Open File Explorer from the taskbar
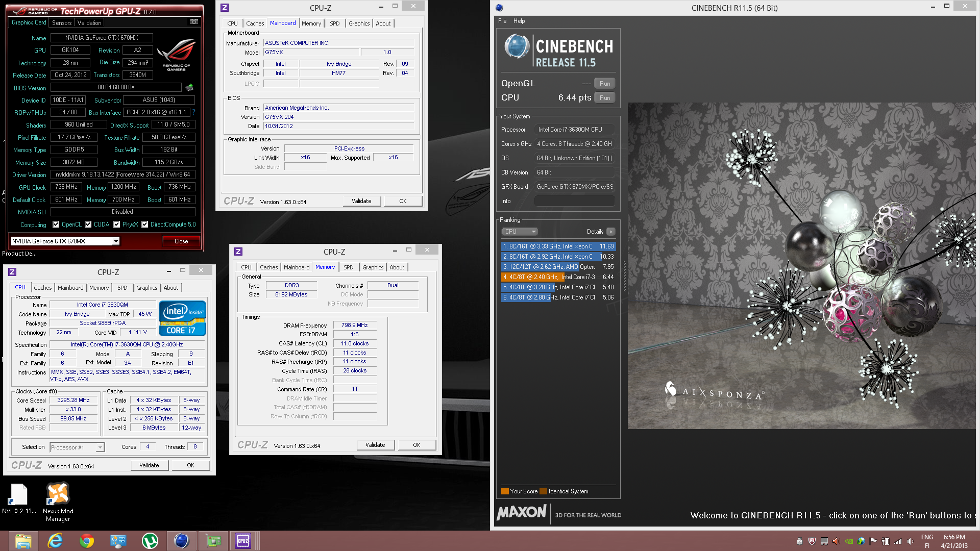This screenshot has height=551, width=980. [x=23, y=541]
